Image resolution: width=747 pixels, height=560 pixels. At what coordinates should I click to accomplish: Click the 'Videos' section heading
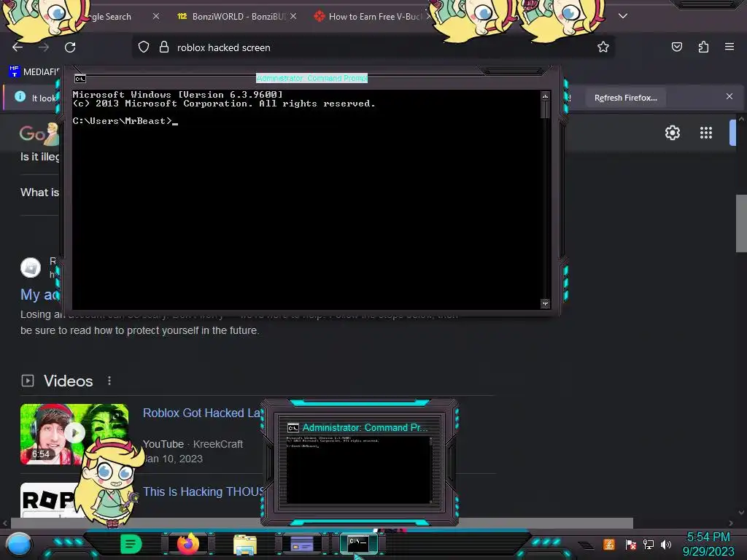pos(68,381)
